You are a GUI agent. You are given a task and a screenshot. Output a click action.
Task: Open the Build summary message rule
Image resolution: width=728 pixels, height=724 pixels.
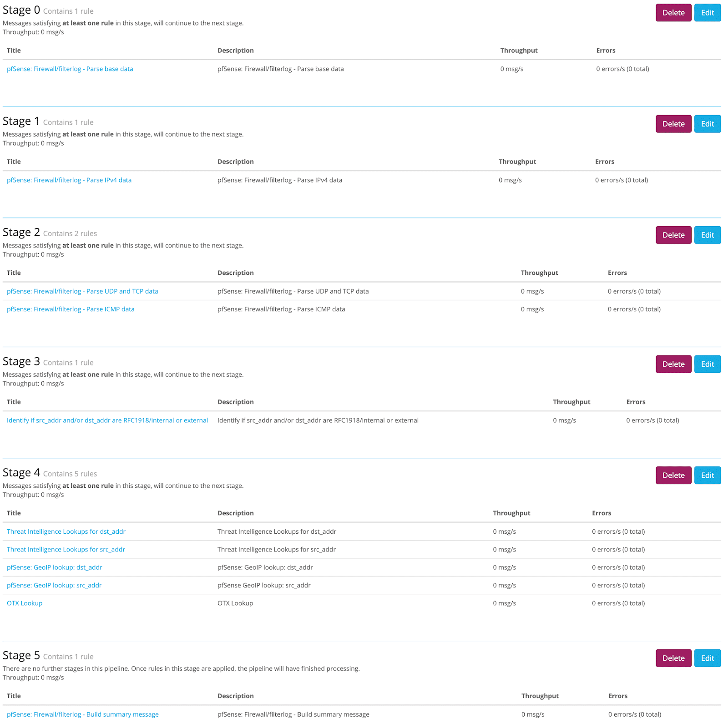82,714
